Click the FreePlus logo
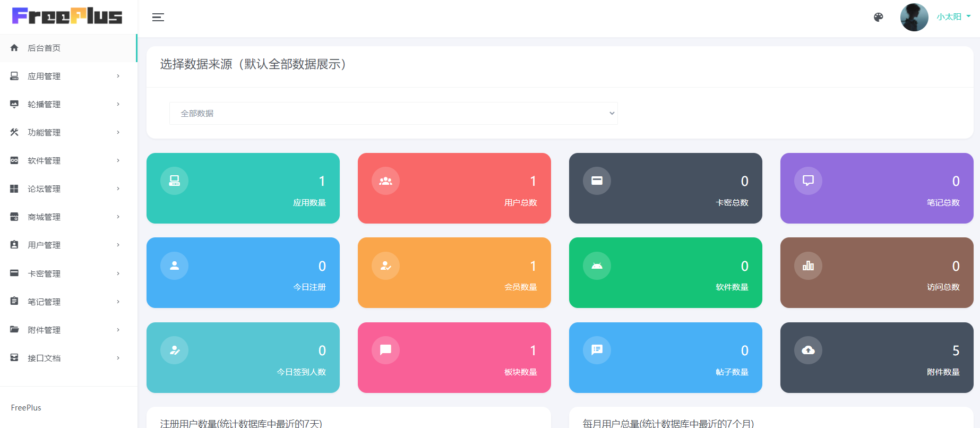The height and width of the screenshot is (428, 980). tap(67, 16)
